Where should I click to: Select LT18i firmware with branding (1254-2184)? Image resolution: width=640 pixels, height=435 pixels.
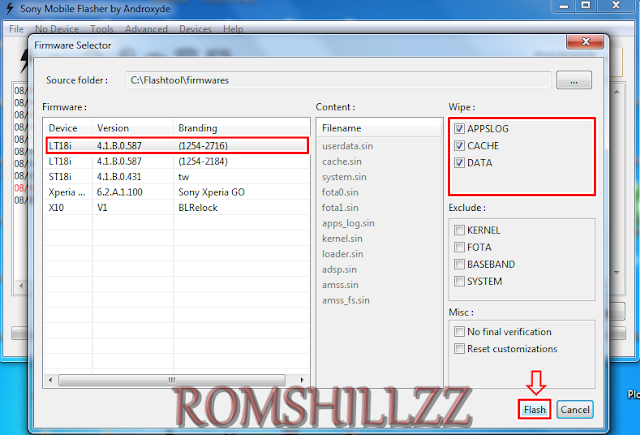[177, 161]
